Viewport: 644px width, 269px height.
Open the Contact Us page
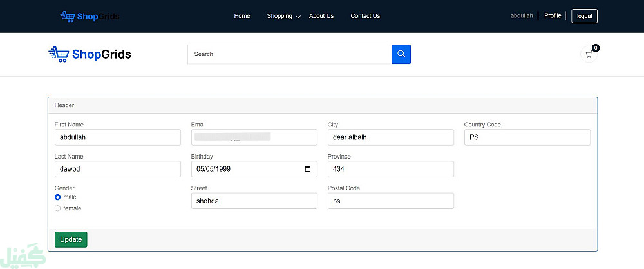click(x=365, y=16)
